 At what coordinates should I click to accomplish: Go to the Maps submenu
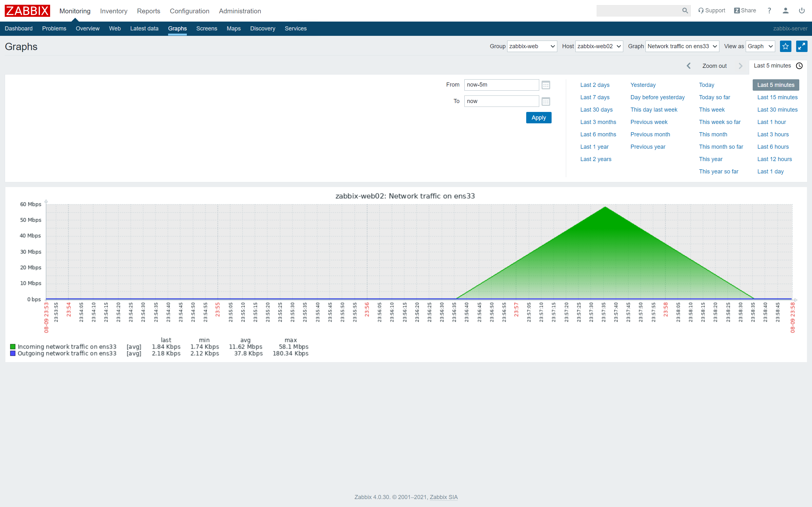coord(233,29)
